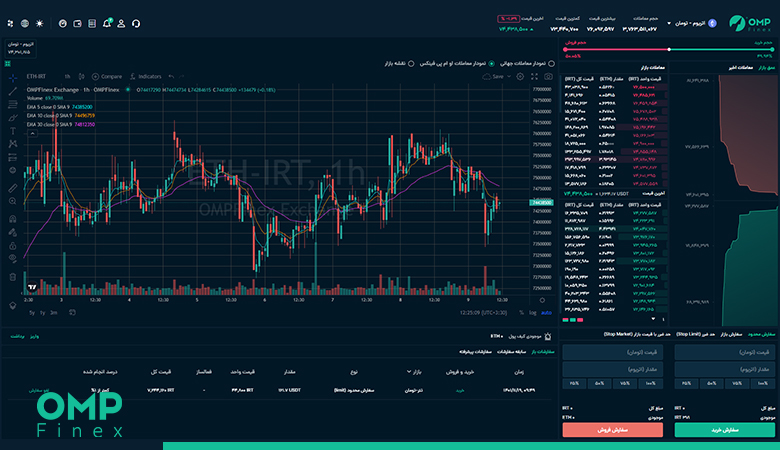Select the text annotation tool
The width and height of the screenshot is (780, 450).
13,131
